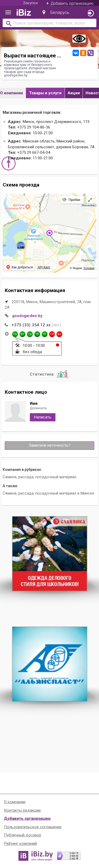
Task: Open the Акции tab
Action: tap(74, 93)
